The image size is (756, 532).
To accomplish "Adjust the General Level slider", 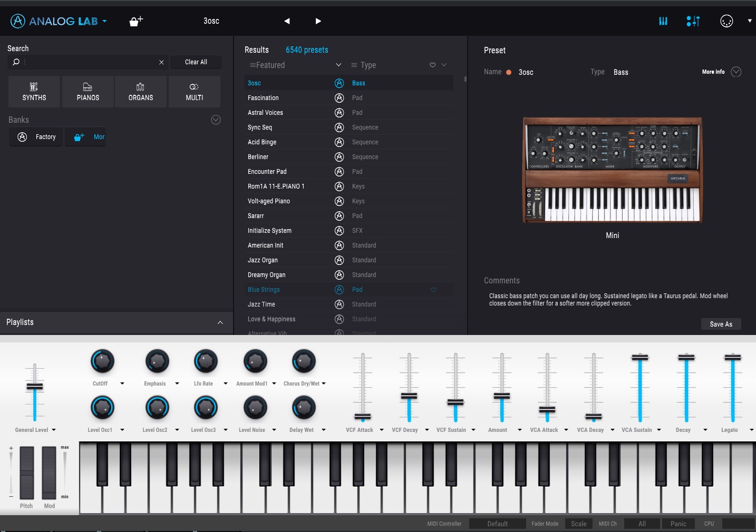I will coord(35,387).
